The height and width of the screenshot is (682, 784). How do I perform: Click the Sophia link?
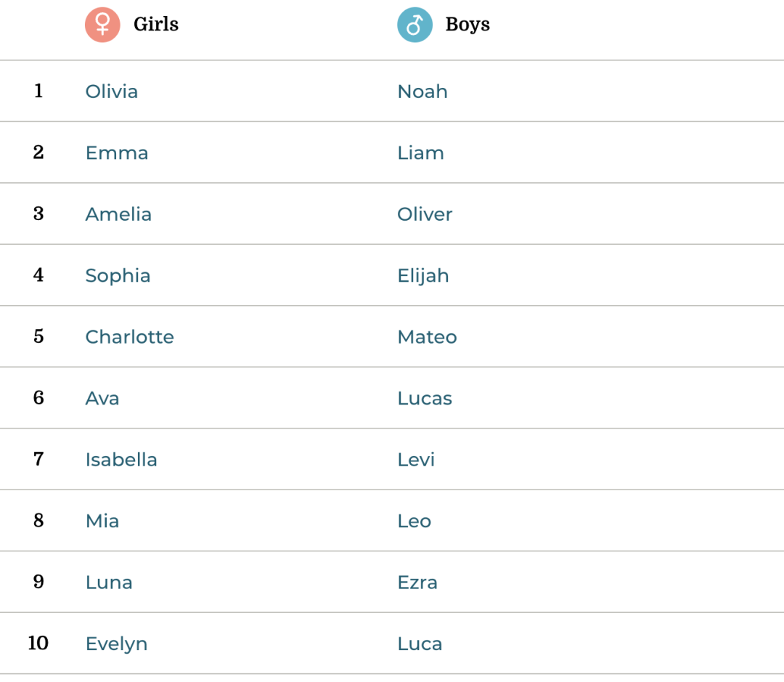(118, 276)
